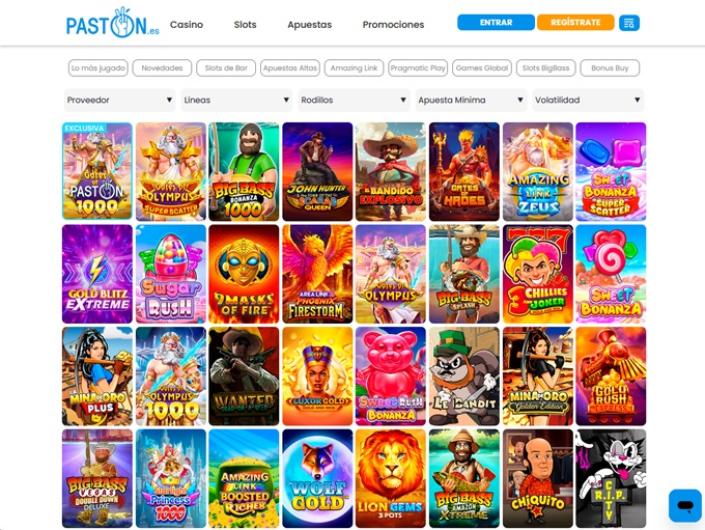Open the Promociones menu item
This screenshot has height=530, width=705.
click(393, 25)
